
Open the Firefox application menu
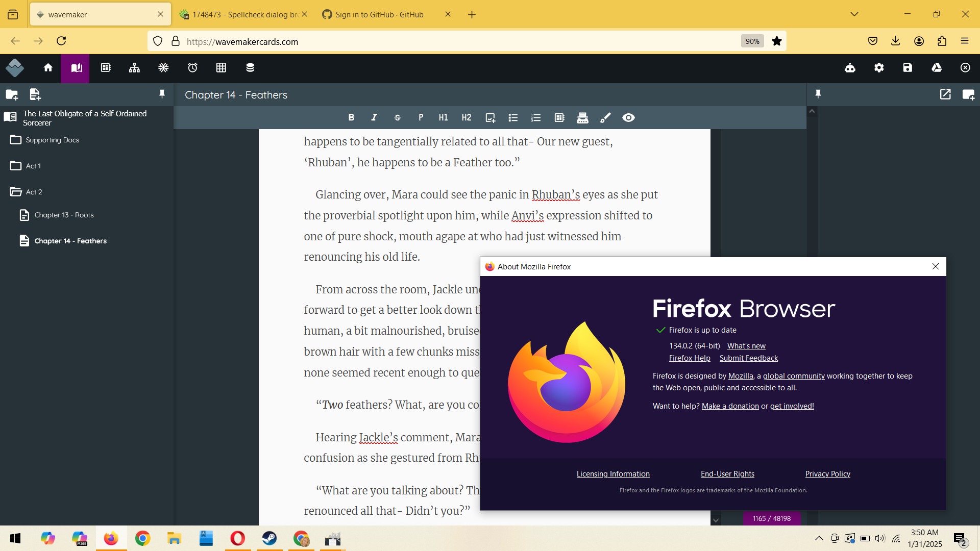[965, 41]
